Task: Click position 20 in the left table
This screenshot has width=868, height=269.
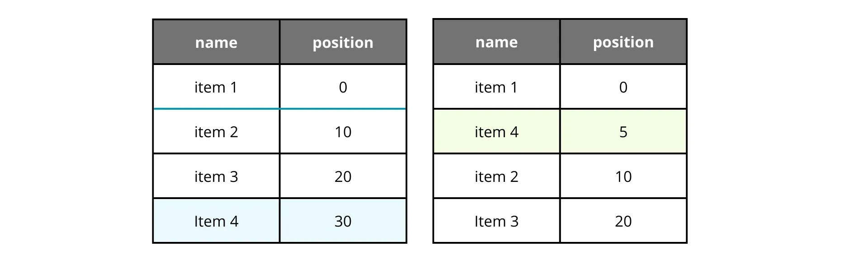Action: [x=343, y=176]
